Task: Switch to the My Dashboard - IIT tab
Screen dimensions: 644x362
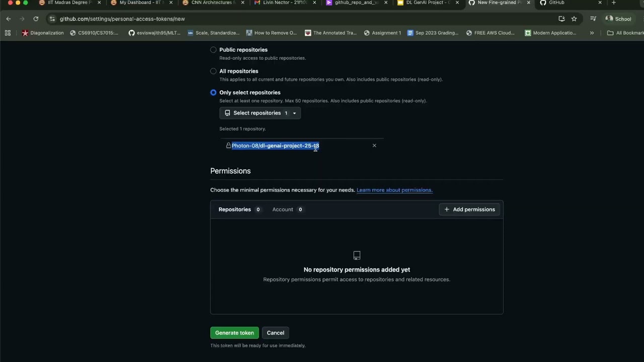Action: coord(141,3)
